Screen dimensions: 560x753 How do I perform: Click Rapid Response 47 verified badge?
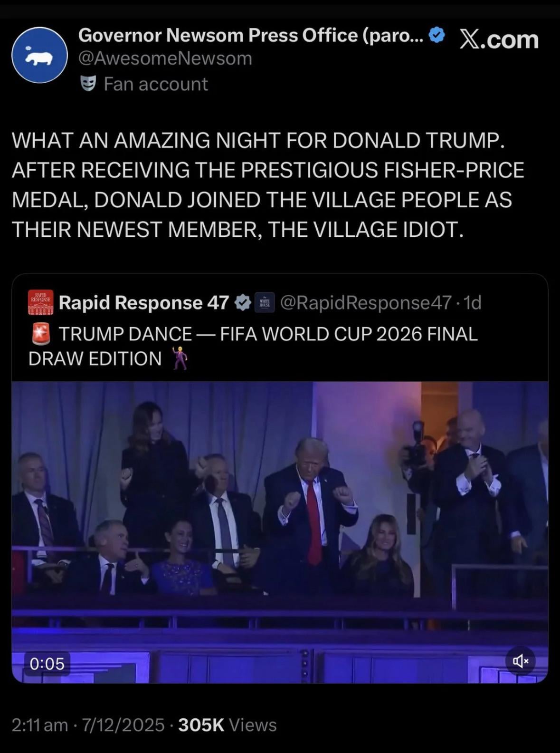243,303
